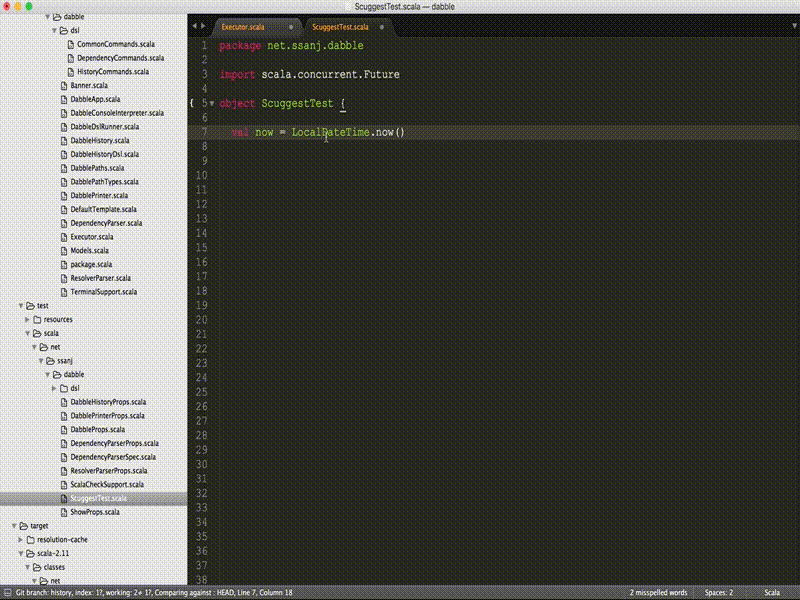Open Banner.scala in sidebar

pyautogui.click(x=89, y=86)
